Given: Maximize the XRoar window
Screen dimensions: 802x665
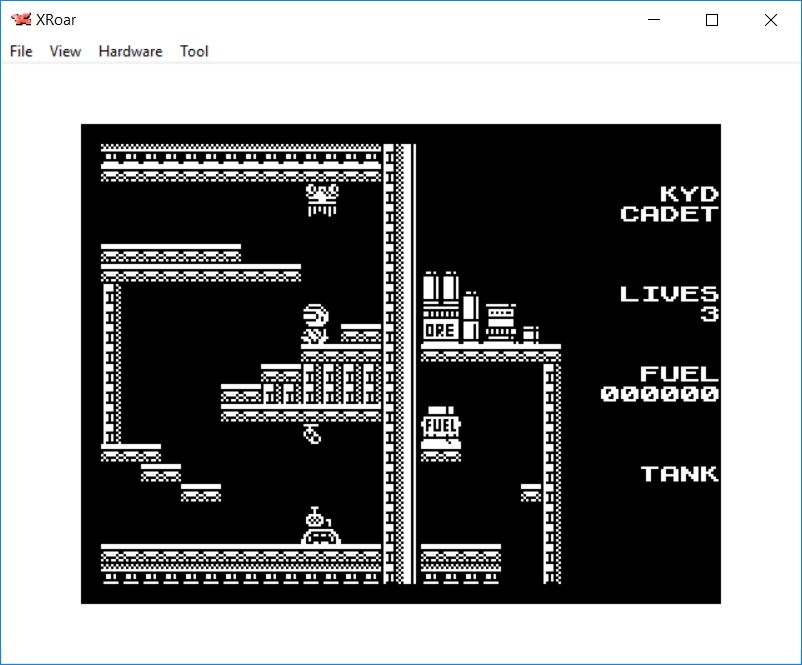Looking at the screenshot, I should pos(712,20).
